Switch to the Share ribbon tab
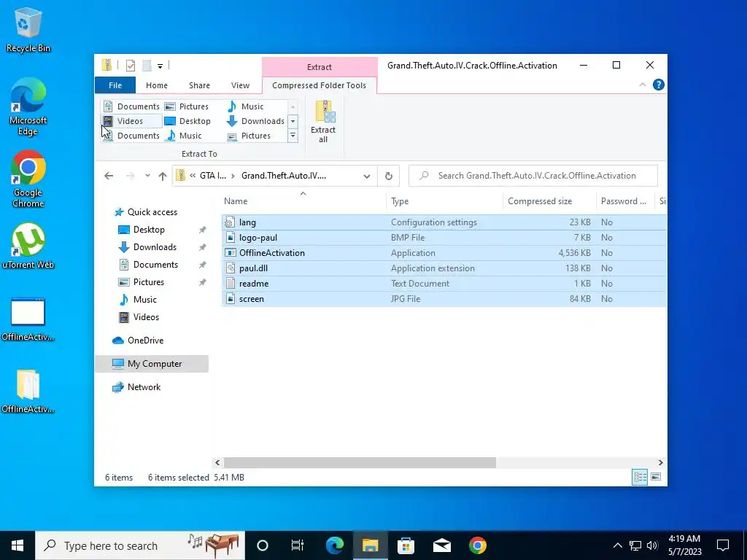Image resolution: width=747 pixels, height=560 pixels. pyautogui.click(x=199, y=85)
